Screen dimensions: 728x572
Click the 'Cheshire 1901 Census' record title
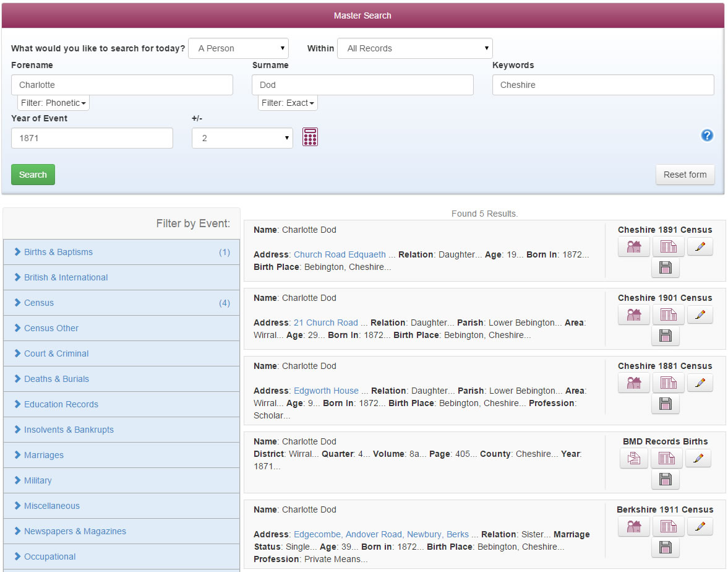pos(665,298)
